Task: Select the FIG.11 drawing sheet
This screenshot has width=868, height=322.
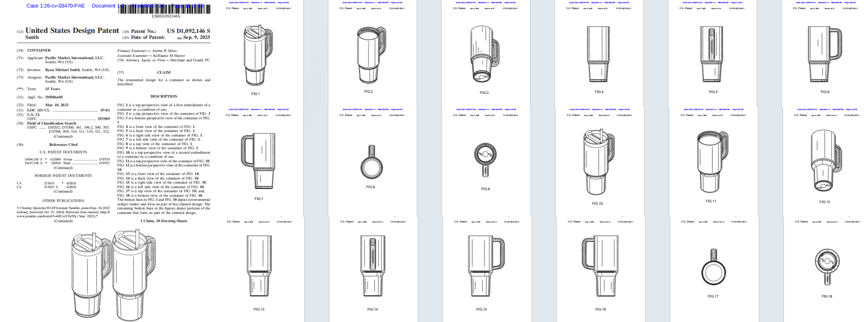Action: click(714, 162)
